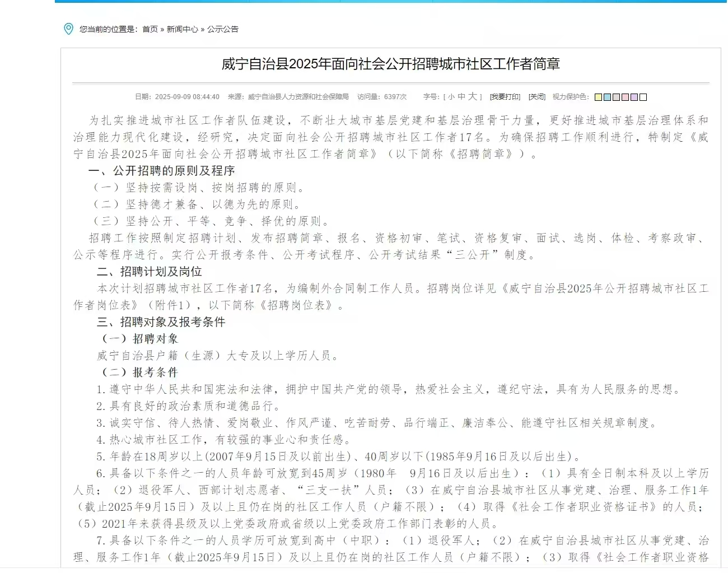The width and height of the screenshot is (728, 573).
Task: Select the blue eye-protection color swatch
Action: click(x=607, y=97)
